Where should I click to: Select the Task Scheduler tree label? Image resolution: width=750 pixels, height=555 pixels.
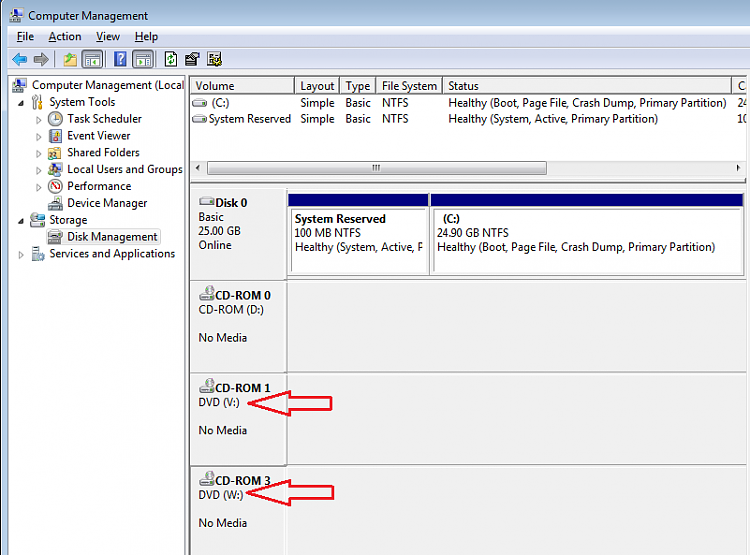pos(104,119)
